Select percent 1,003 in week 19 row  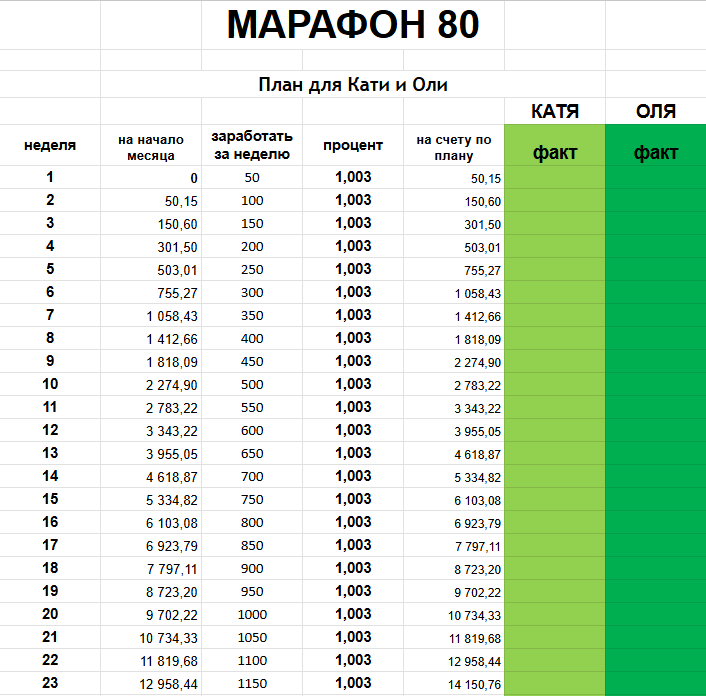point(353,591)
